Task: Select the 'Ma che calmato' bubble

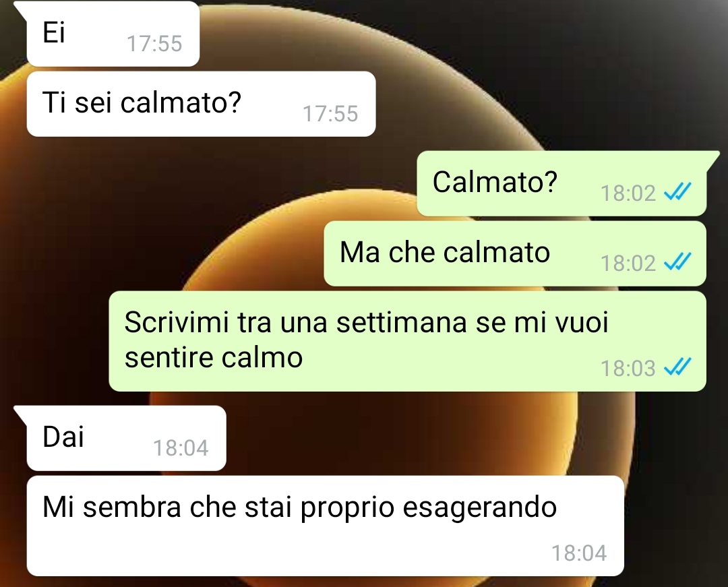Action: click(515, 253)
